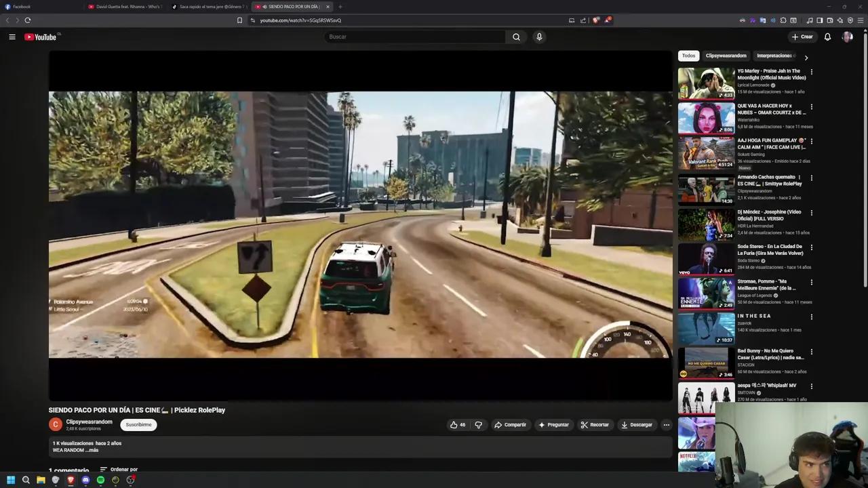Viewport: 868px width, 488px height.
Task: Select the Clipsyweasrandom filter chip
Action: (726, 55)
